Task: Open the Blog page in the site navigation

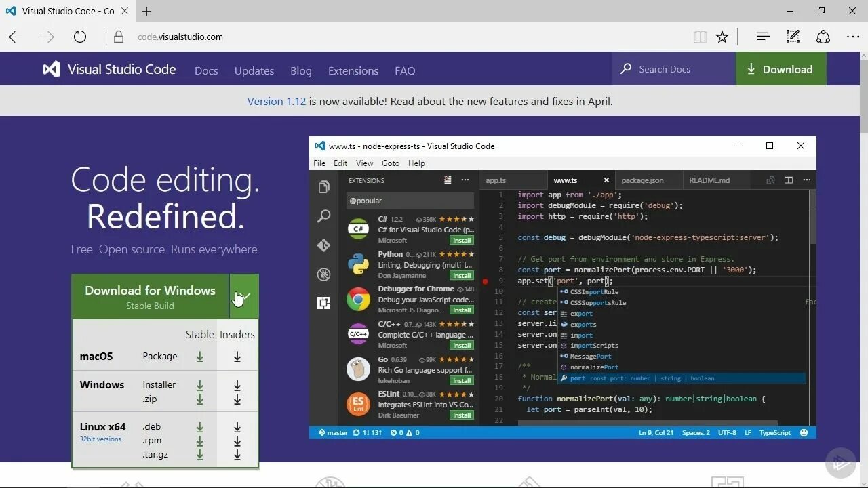Action: [301, 70]
